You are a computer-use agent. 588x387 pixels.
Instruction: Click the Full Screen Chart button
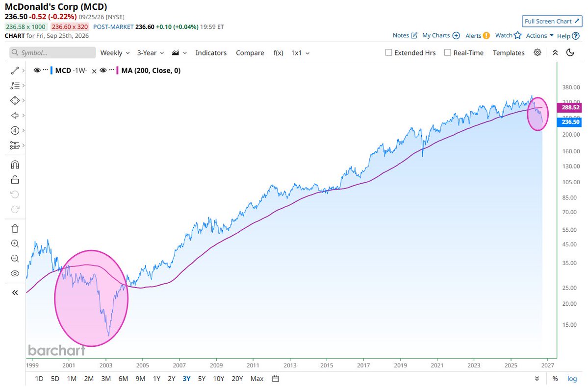click(x=552, y=22)
